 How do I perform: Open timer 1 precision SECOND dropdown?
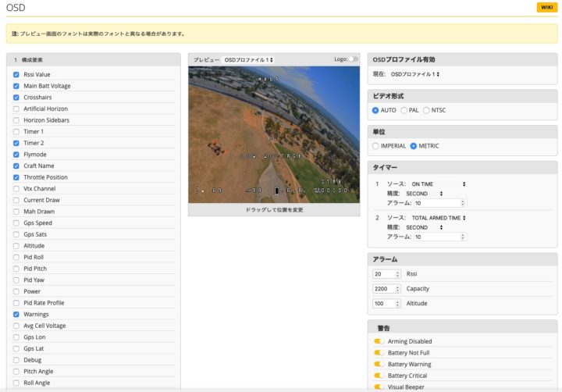(x=424, y=194)
